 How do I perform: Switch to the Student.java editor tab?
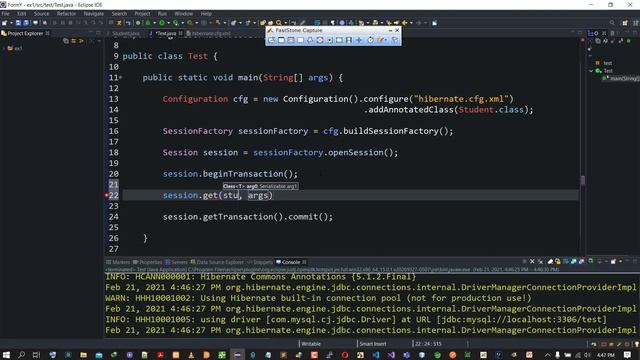(x=125, y=33)
